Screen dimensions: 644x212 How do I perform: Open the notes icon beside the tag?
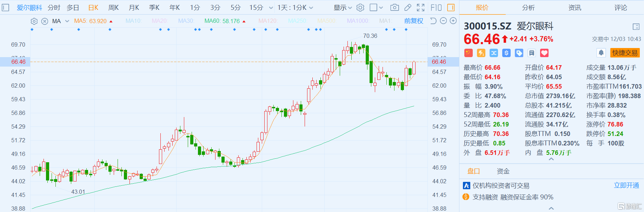(532, 53)
